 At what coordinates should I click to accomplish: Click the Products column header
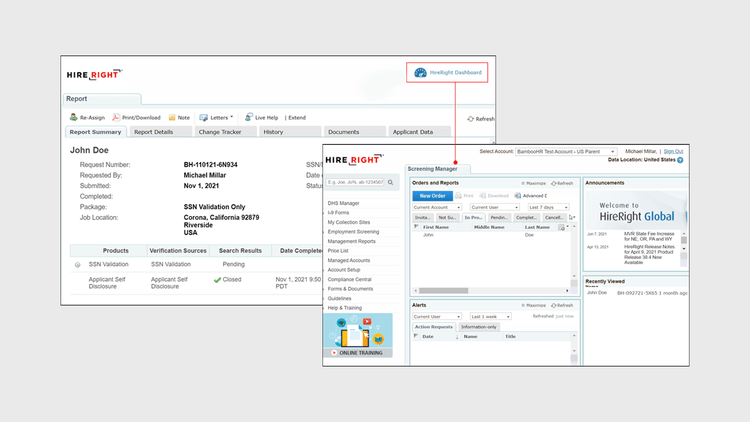pyautogui.click(x=116, y=251)
